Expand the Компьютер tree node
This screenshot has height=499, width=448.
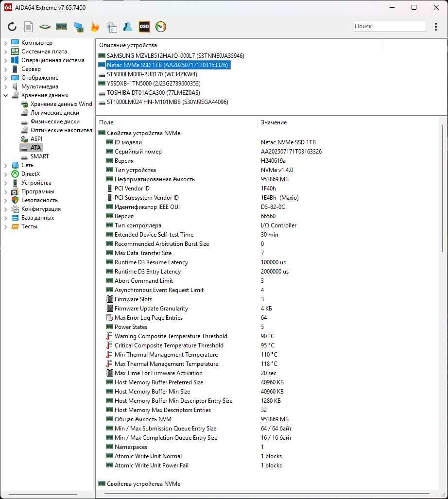click(5, 43)
